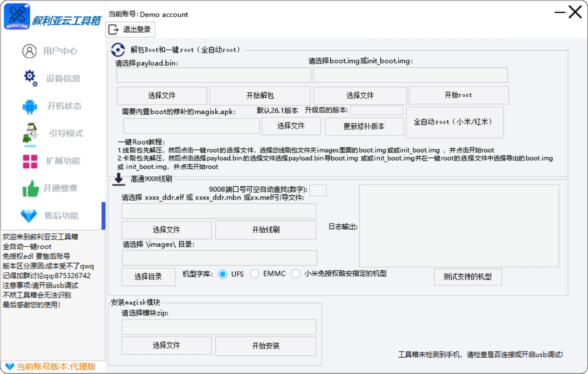588x374 pixels.
Task: Click 测试支持的机型 button
Action: (x=468, y=277)
